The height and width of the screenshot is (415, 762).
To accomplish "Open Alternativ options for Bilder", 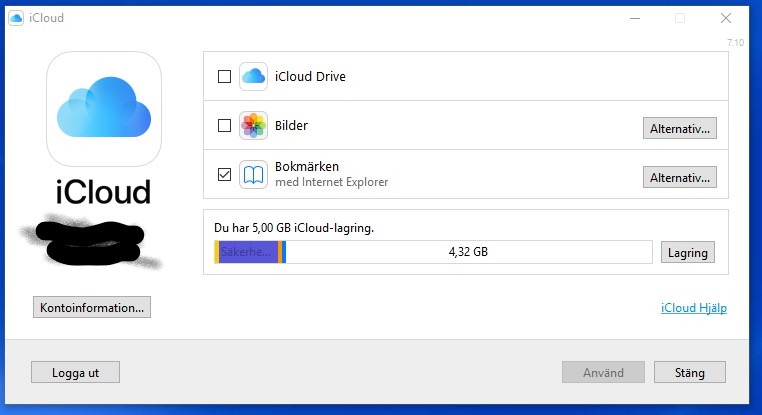I will [679, 128].
